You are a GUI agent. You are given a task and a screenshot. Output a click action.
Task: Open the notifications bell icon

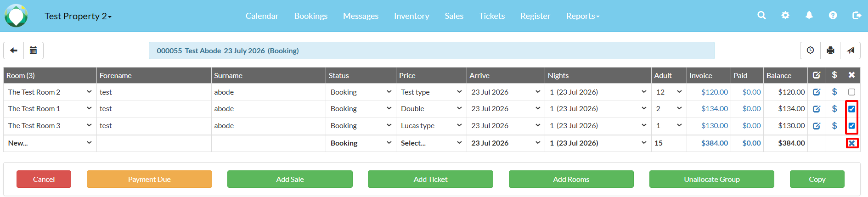pos(809,16)
